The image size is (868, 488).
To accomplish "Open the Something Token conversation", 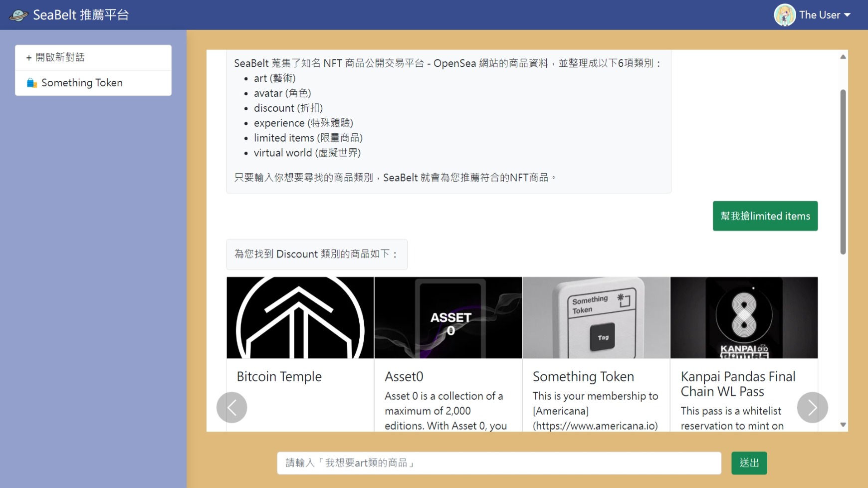I will [x=93, y=83].
